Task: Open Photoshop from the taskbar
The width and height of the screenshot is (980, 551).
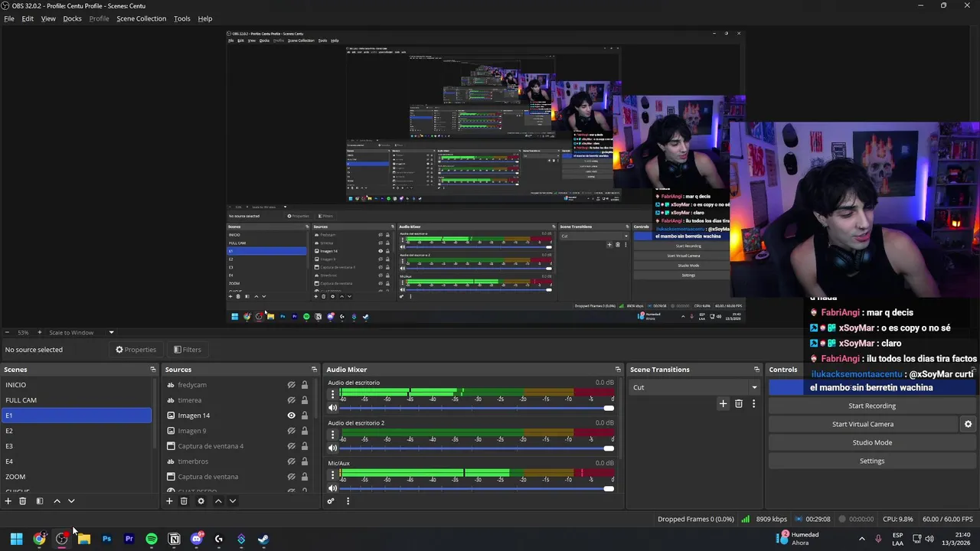Action: click(x=106, y=539)
